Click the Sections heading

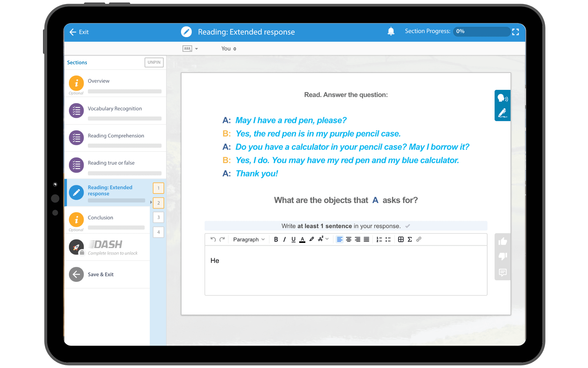tap(77, 63)
